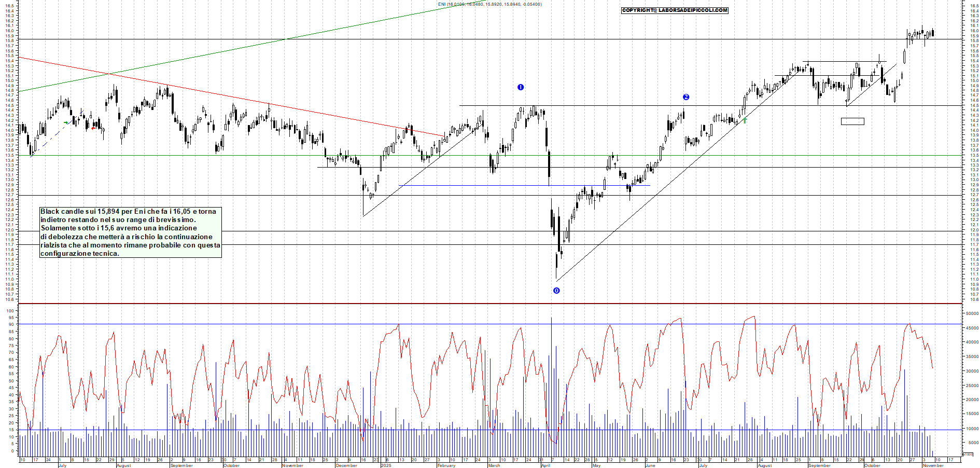Click the red down-arrow marker near July candles
This screenshot has height=468, width=980.
coord(94,128)
